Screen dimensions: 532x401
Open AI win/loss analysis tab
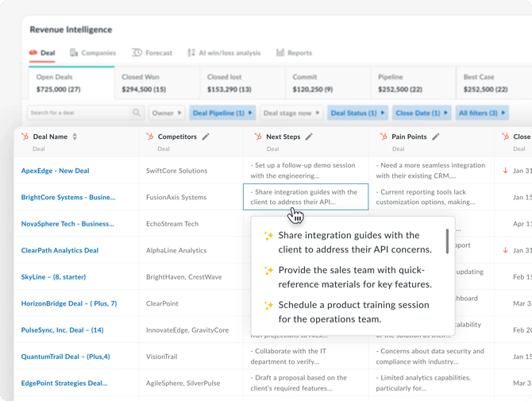(224, 53)
